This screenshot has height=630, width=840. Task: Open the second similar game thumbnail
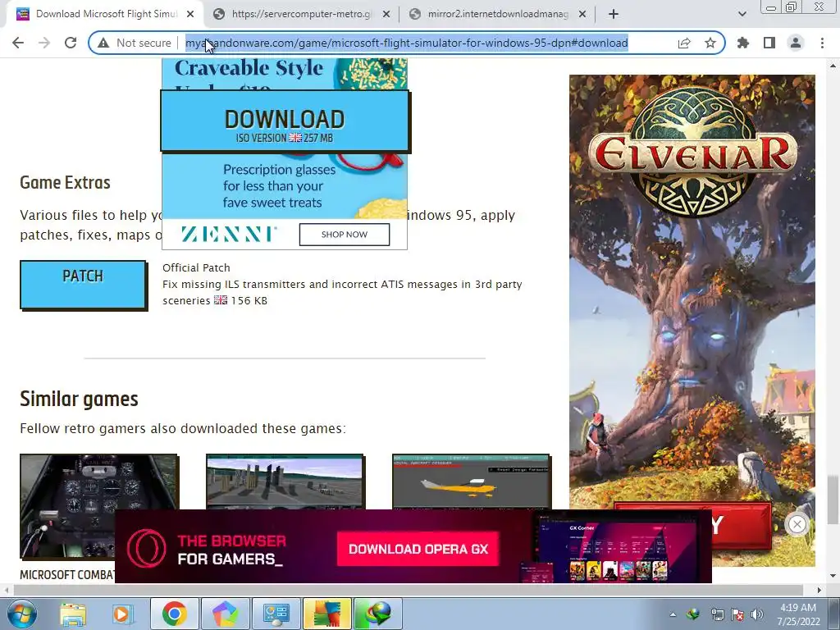(x=285, y=482)
